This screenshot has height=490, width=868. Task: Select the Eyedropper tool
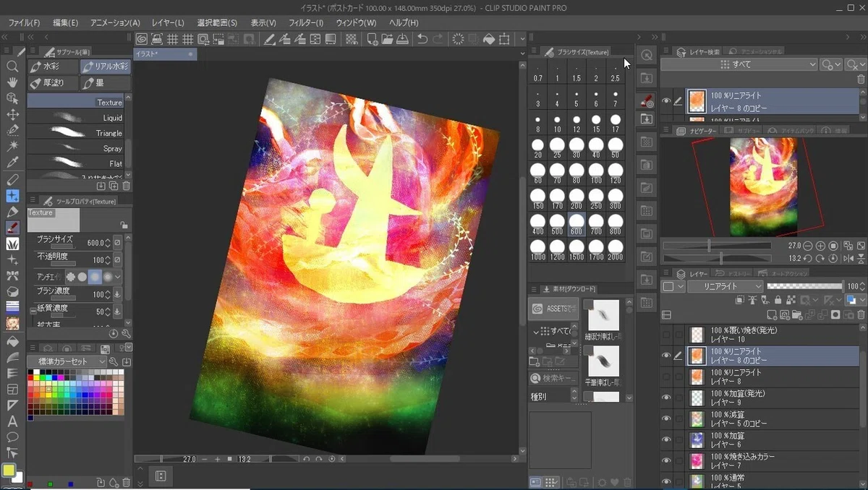[12, 163]
